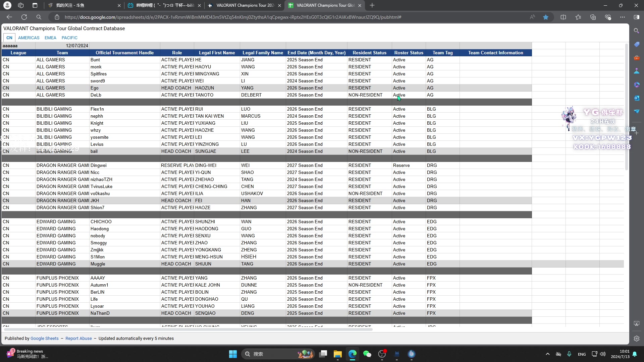Image resolution: width=644 pixels, height=362 pixels.
Task: Click the read aloud icon in address bar
Action: [532, 17]
